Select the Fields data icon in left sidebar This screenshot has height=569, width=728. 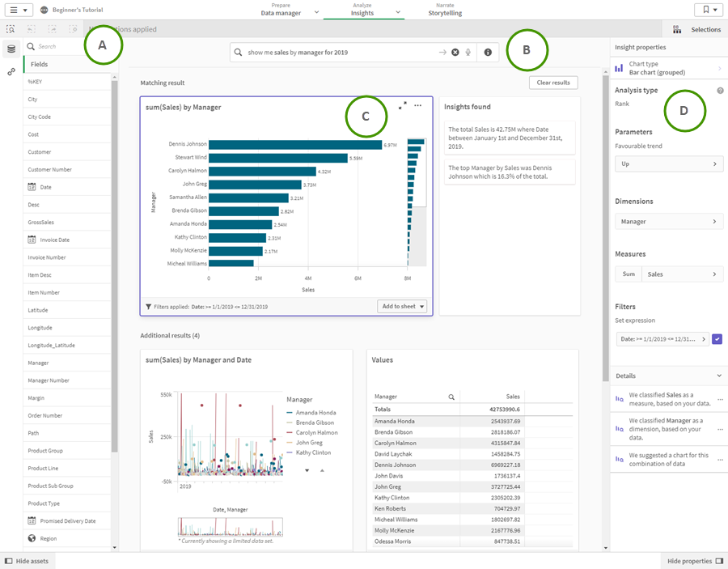(x=11, y=47)
